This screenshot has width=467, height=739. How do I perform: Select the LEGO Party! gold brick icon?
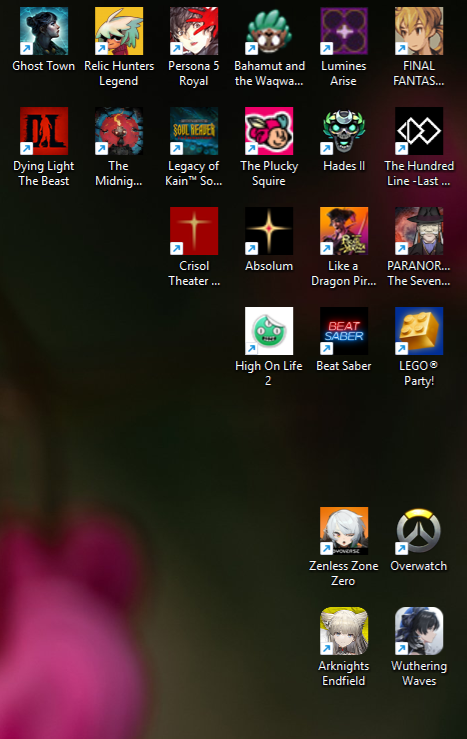point(418,331)
